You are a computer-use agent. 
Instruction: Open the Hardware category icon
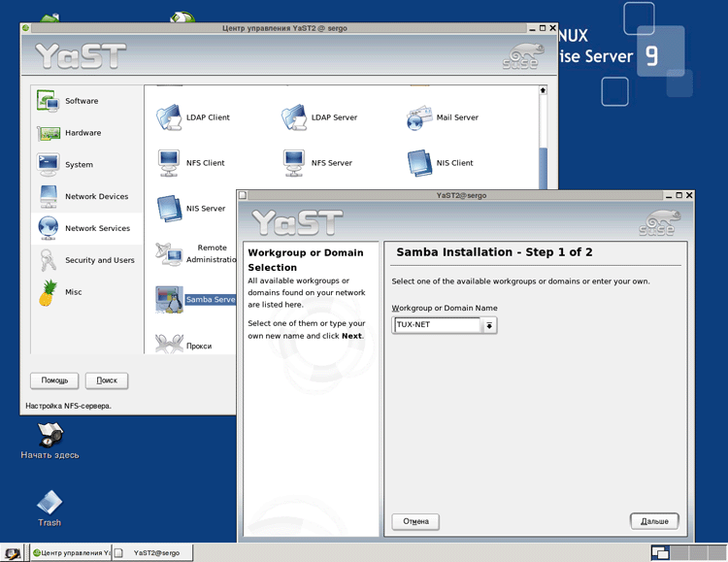point(49,133)
